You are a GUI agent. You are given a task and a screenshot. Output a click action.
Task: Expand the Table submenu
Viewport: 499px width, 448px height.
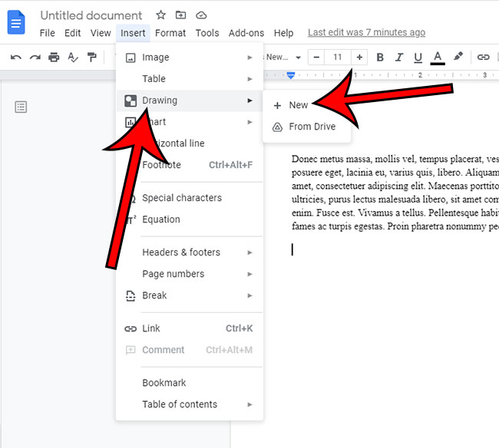point(189,79)
